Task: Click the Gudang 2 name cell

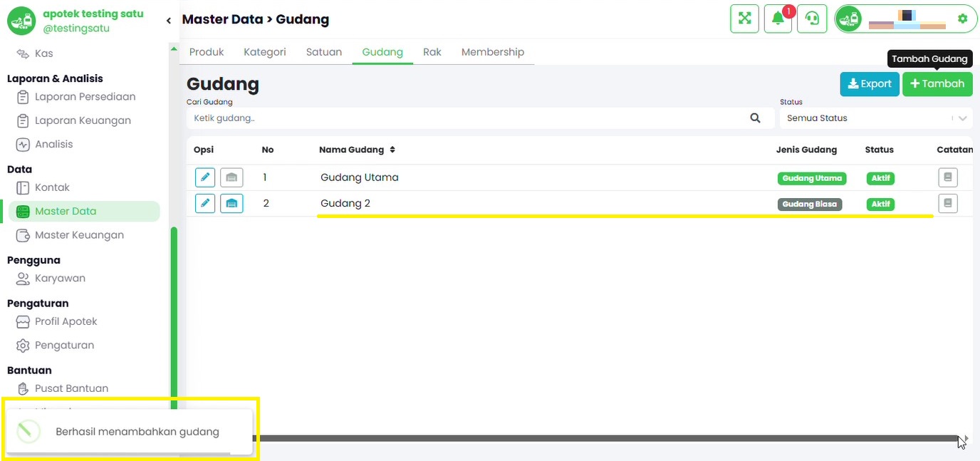Action: pyautogui.click(x=345, y=204)
